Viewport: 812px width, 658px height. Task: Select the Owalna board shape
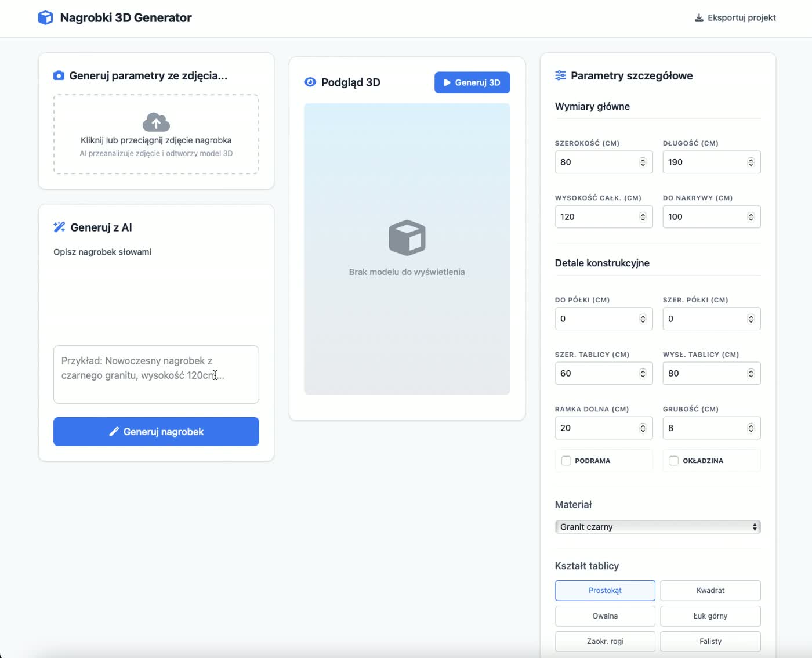(x=605, y=616)
